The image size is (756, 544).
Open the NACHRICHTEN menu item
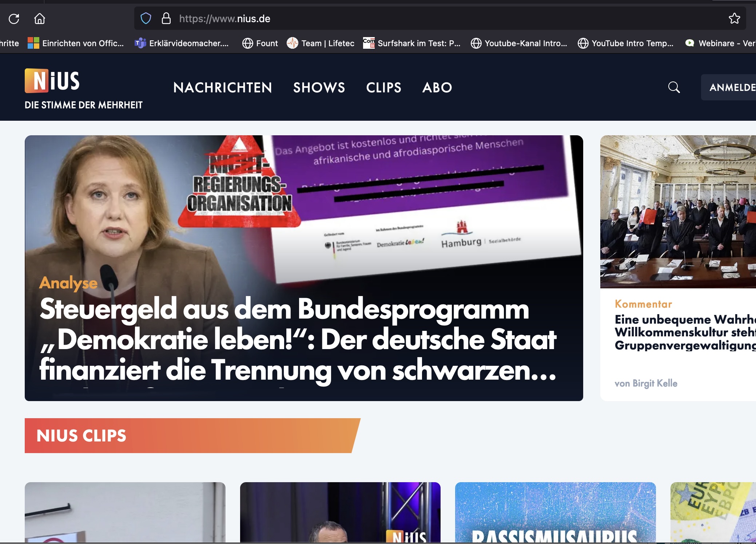223,88
